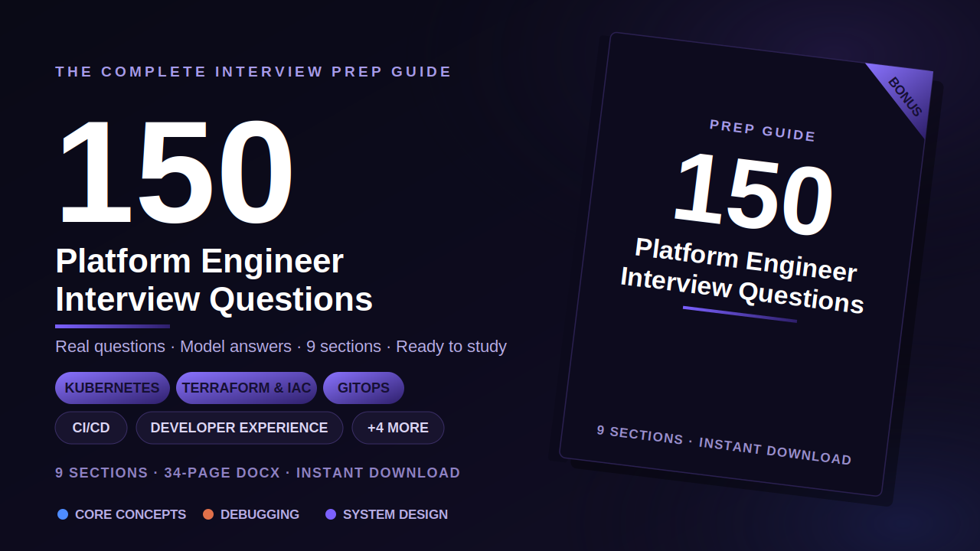
Task: Click The Complete Interview Prep Guide heading
Action: coord(253,72)
